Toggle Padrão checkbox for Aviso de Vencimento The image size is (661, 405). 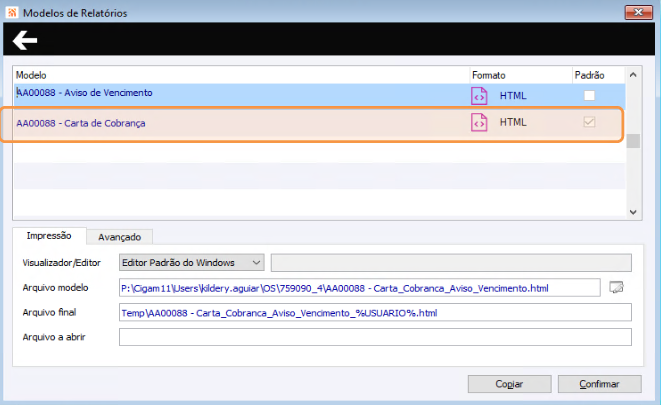pyautogui.click(x=589, y=96)
